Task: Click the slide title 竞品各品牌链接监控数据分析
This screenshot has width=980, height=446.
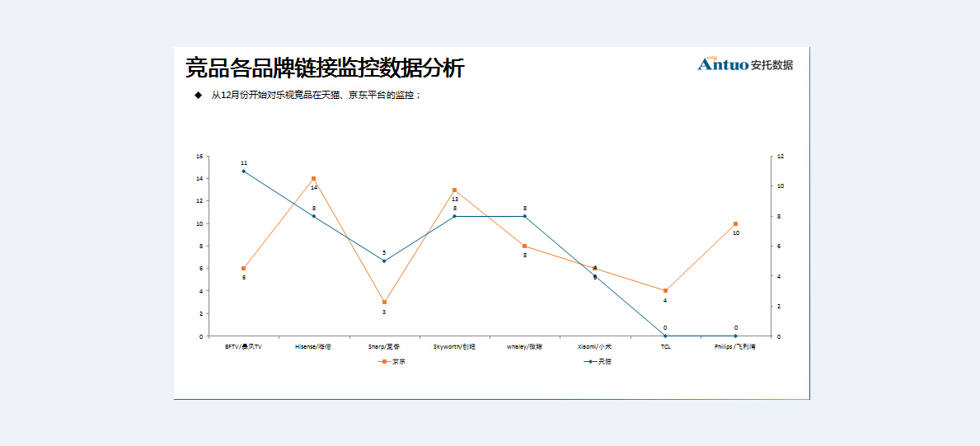Action: pyautogui.click(x=325, y=68)
